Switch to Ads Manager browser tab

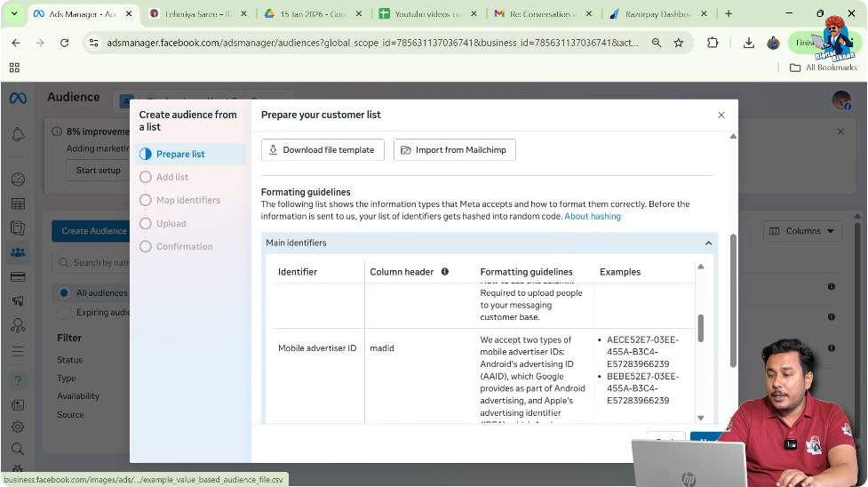point(83,14)
